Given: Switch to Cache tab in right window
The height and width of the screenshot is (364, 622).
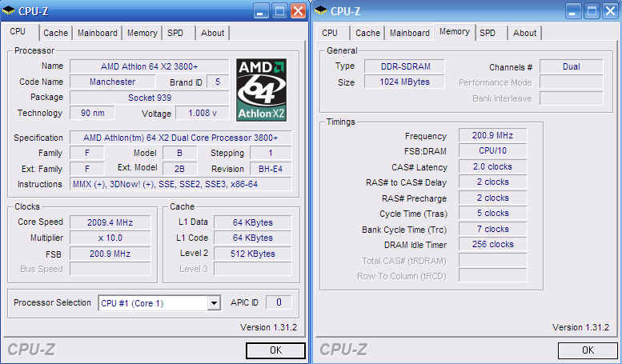Looking at the screenshot, I should [x=367, y=33].
